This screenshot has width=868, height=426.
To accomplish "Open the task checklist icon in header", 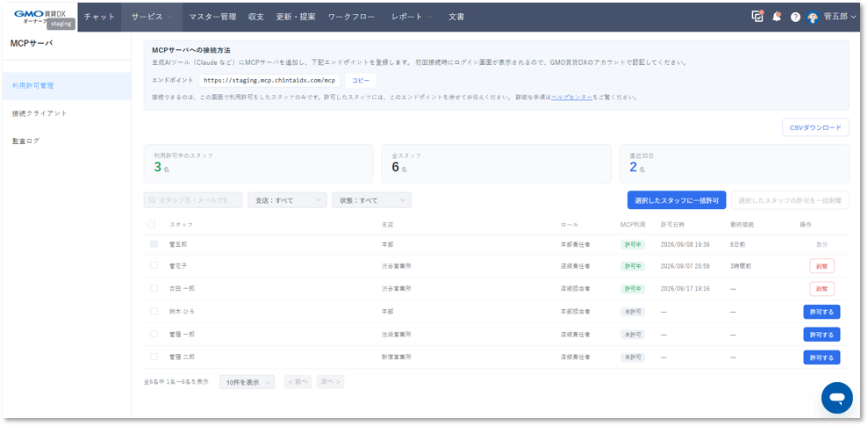I will coord(757,17).
